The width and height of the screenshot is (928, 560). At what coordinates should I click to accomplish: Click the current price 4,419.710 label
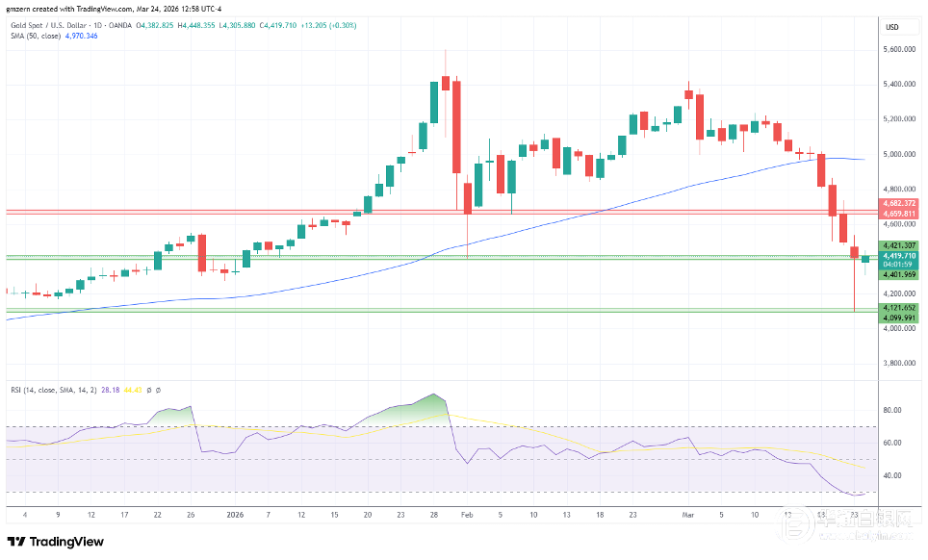(x=897, y=256)
